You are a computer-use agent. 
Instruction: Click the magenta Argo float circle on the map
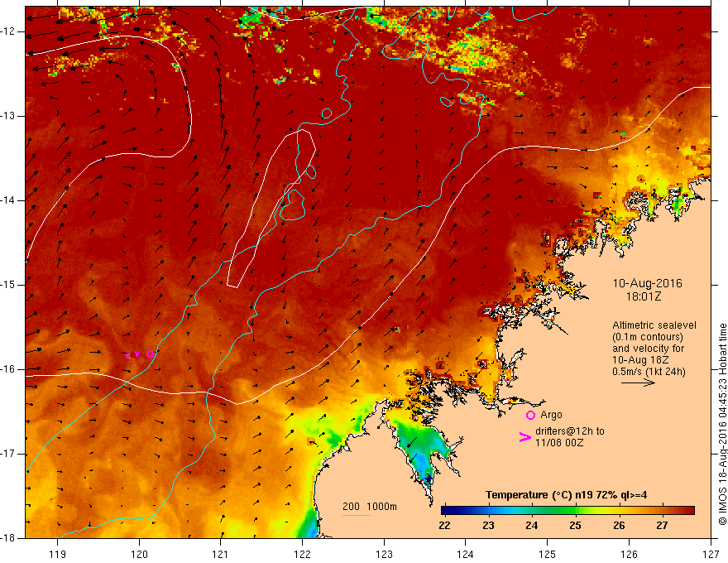(150, 354)
